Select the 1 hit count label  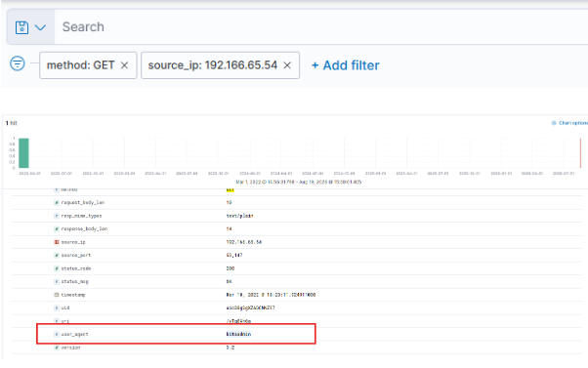(12, 123)
